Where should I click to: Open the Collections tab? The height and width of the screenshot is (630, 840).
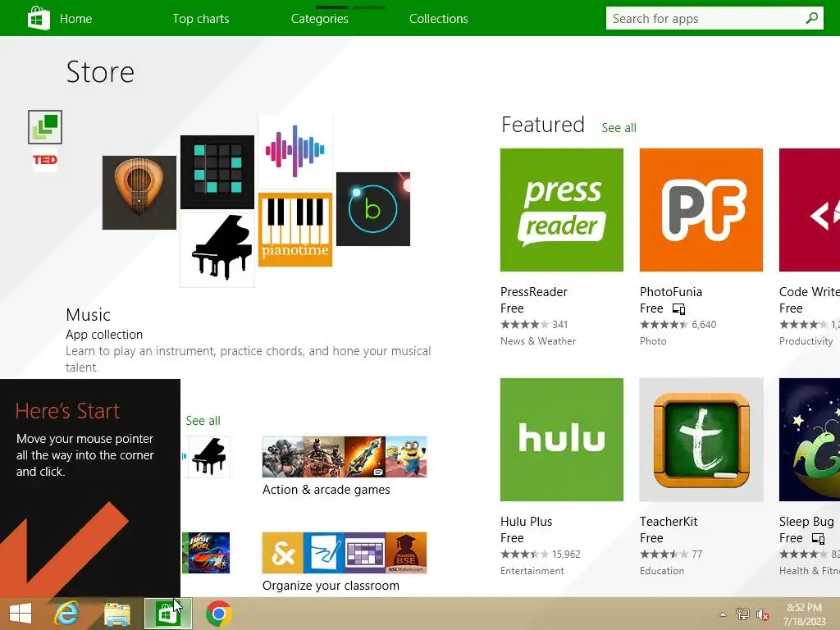[439, 19]
